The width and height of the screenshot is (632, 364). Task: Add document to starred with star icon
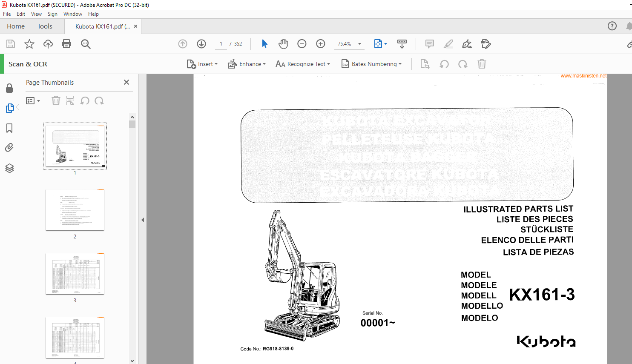(x=29, y=44)
